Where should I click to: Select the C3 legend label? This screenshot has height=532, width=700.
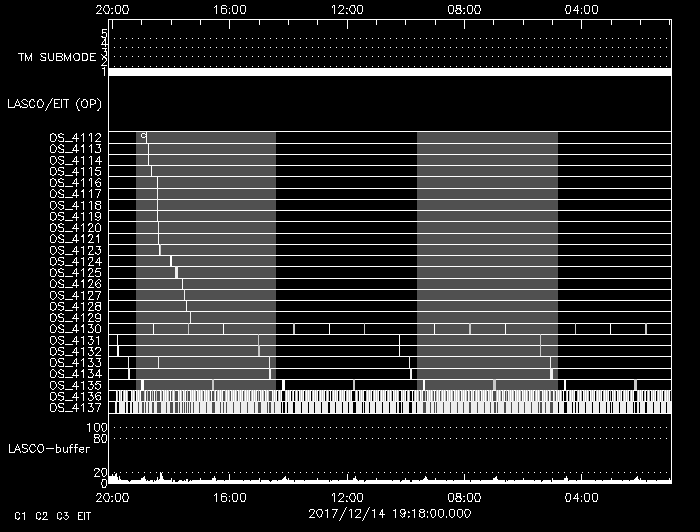point(62,516)
